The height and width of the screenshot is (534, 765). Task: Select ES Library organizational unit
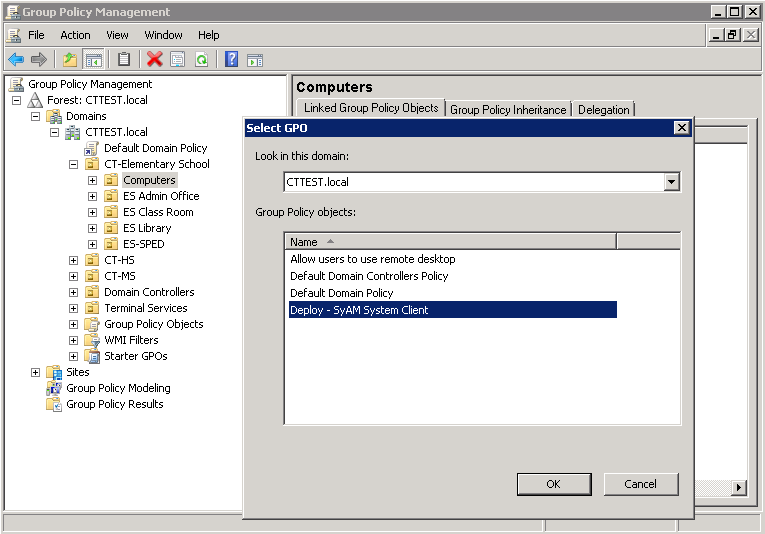pyautogui.click(x=147, y=228)
